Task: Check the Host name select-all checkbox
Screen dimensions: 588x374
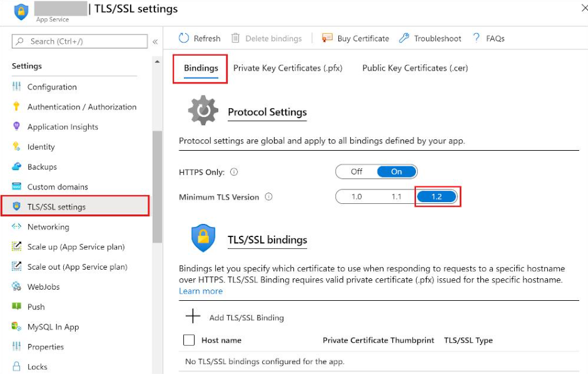Action: (189, 340)
